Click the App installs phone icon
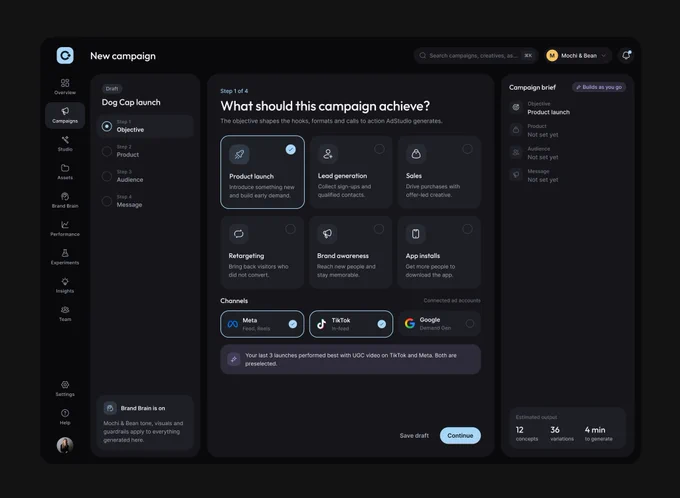This screenshot has height=498, width=680. [x=415, y=234]
